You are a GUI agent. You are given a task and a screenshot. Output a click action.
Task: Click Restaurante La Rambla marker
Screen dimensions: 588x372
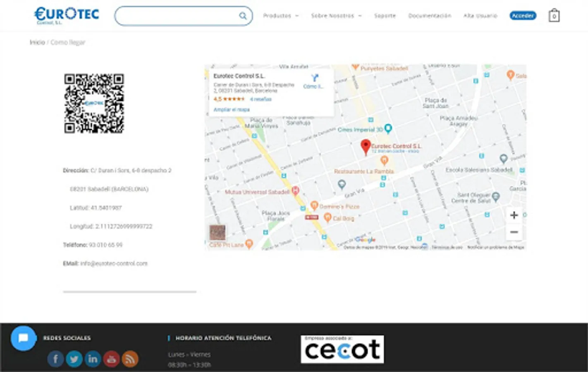coord(384,160)
